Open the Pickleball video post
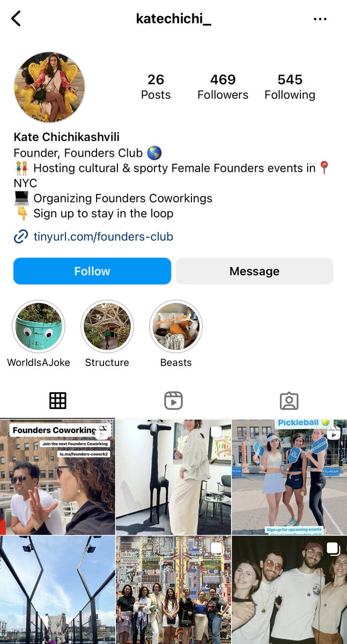The image size is (347, 644). 290,477
